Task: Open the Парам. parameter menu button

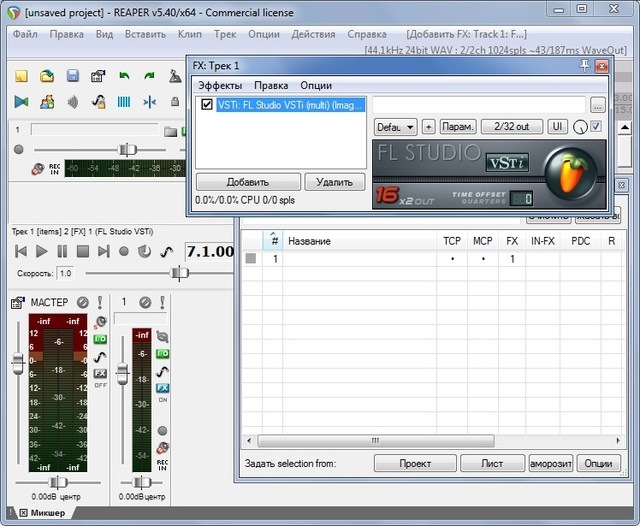Action: point(457,127)
